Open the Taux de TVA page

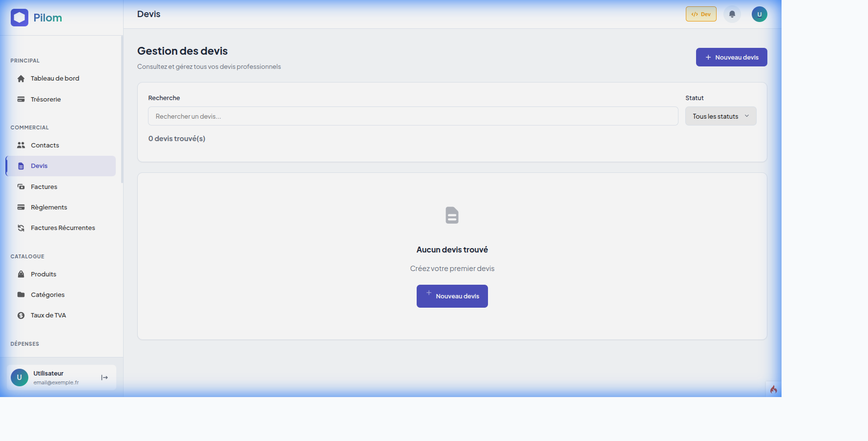[49, 315]
